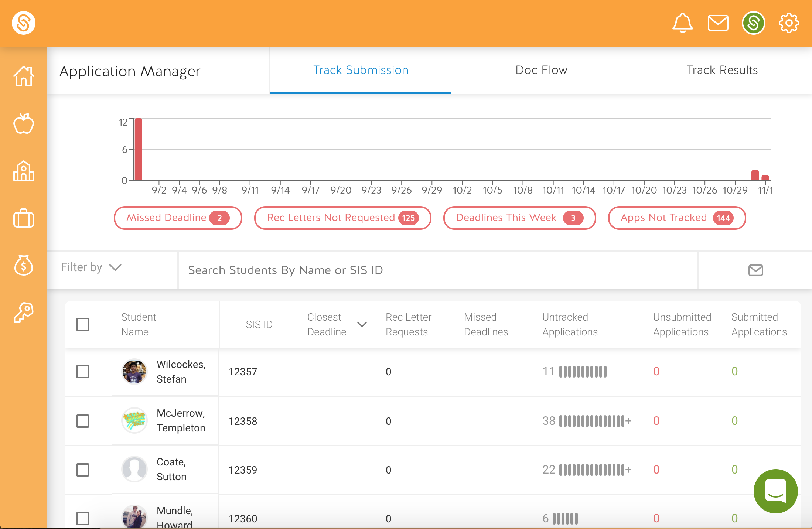Click SIS ID 12358

coord(243,421)
